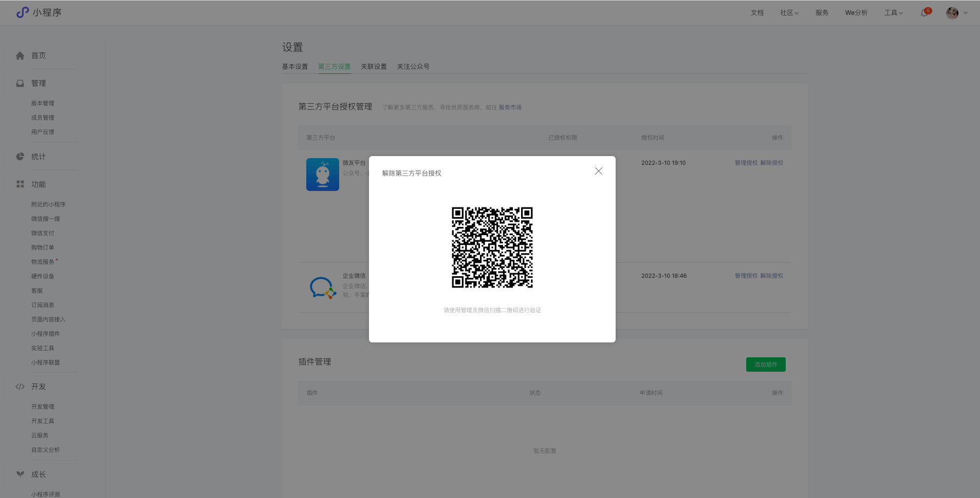The height and width of the screenshot is (498, 980).
Task: Open 客服 in sidebar
Action: tap(37, 291)
